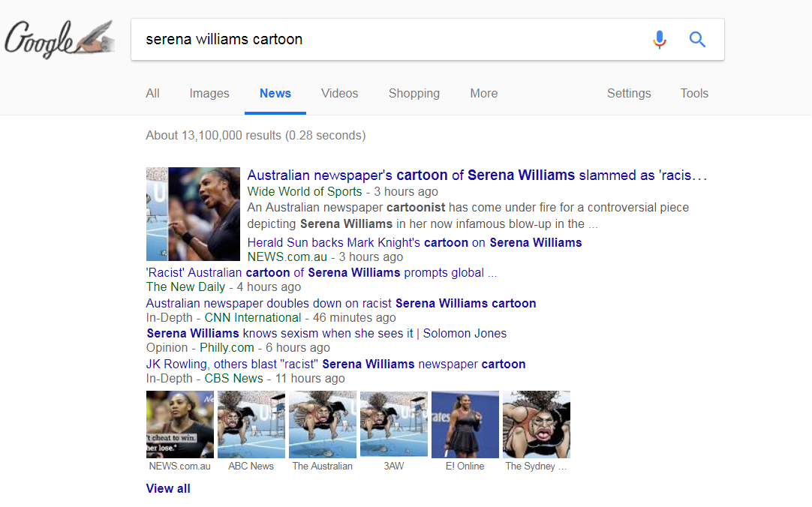Open the E! Online image thumbnail

pos(465,424)
